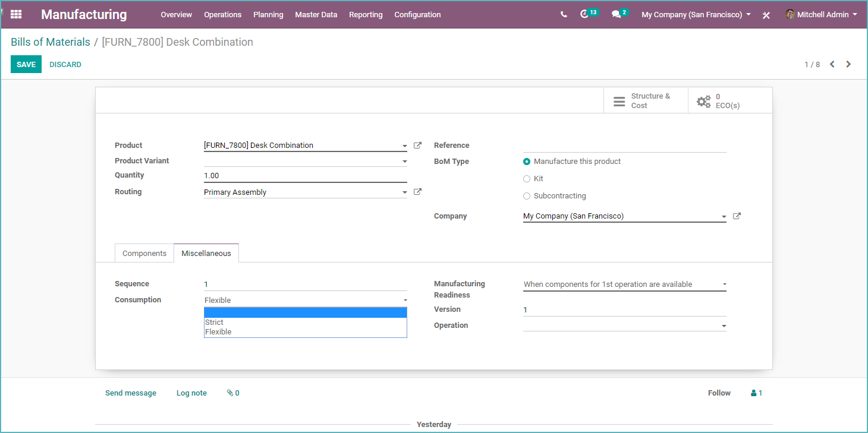
Task: Select Manufacture this product option
Action: pos(527,161)
